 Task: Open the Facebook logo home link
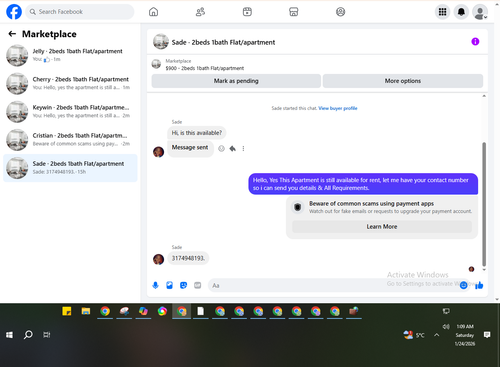[14, 12]
